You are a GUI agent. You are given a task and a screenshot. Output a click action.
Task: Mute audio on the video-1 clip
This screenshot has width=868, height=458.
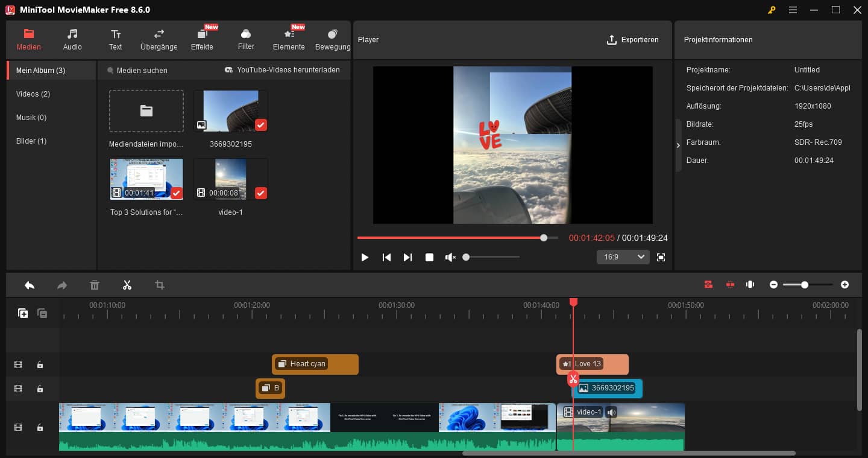(611, 412)
